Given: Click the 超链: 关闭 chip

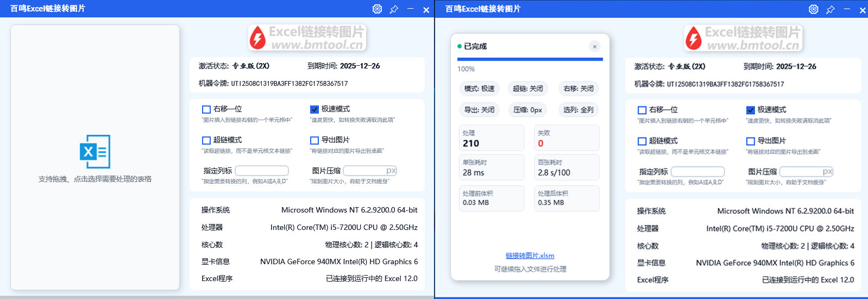Looking at the screenshot, I should pos(528,89).
